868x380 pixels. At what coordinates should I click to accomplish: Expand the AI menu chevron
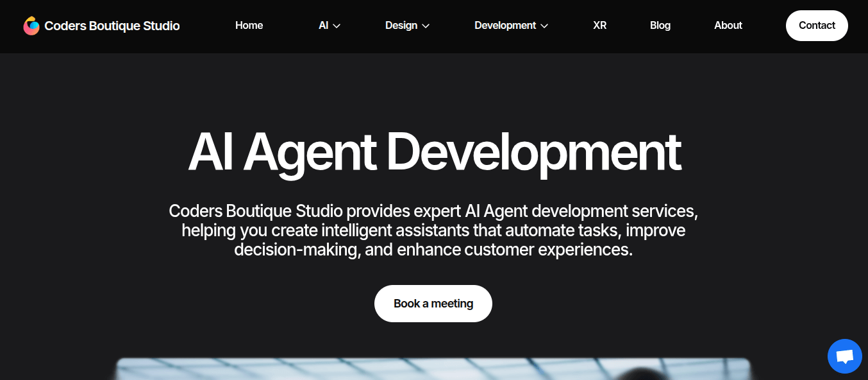337,26
